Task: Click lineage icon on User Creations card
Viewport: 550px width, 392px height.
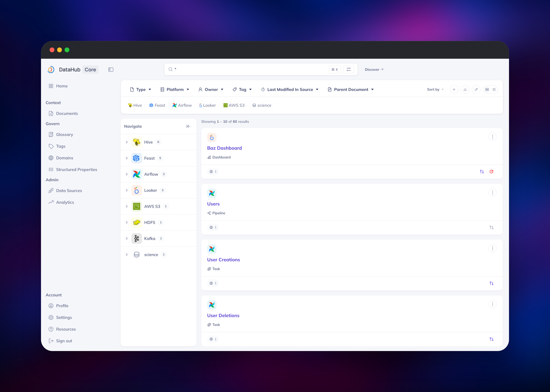Action: click(x=491, y=283)
